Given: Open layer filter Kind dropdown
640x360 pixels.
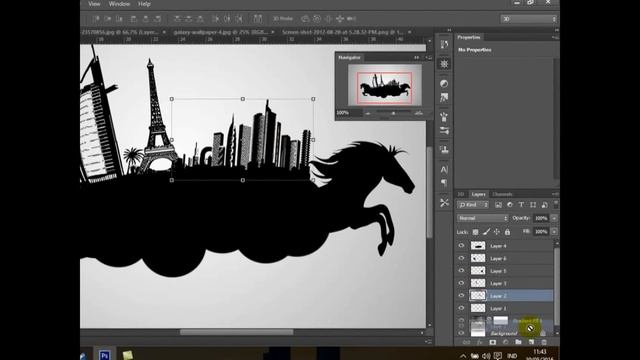Looking at the screenshot, I should pos(473,205).
